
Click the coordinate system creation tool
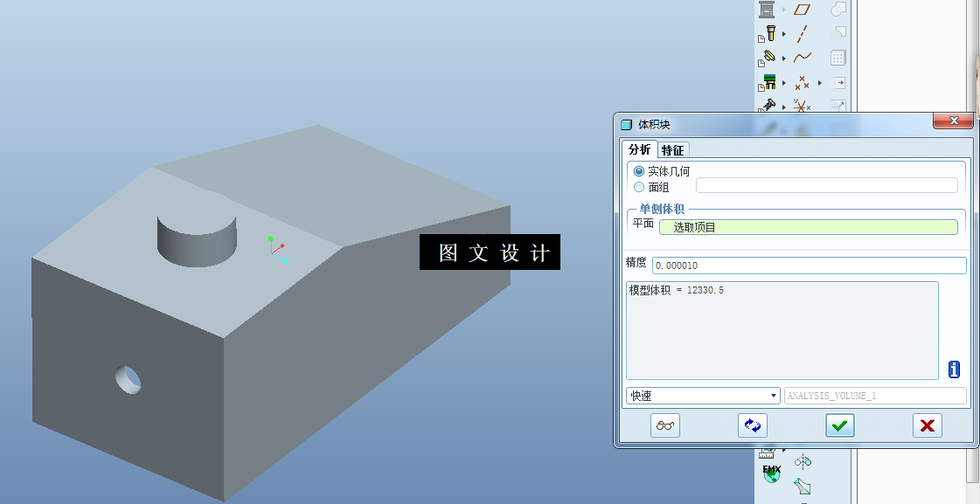point(802,107)
